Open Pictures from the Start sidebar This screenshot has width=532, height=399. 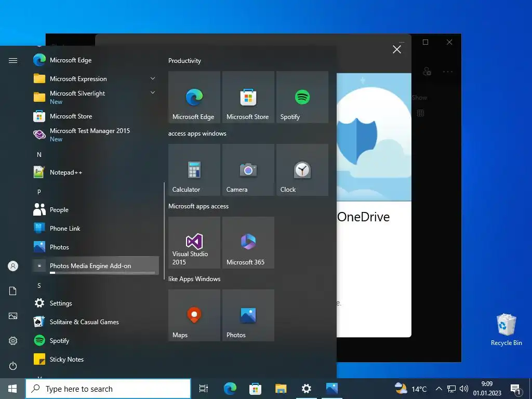coord(13,316)
